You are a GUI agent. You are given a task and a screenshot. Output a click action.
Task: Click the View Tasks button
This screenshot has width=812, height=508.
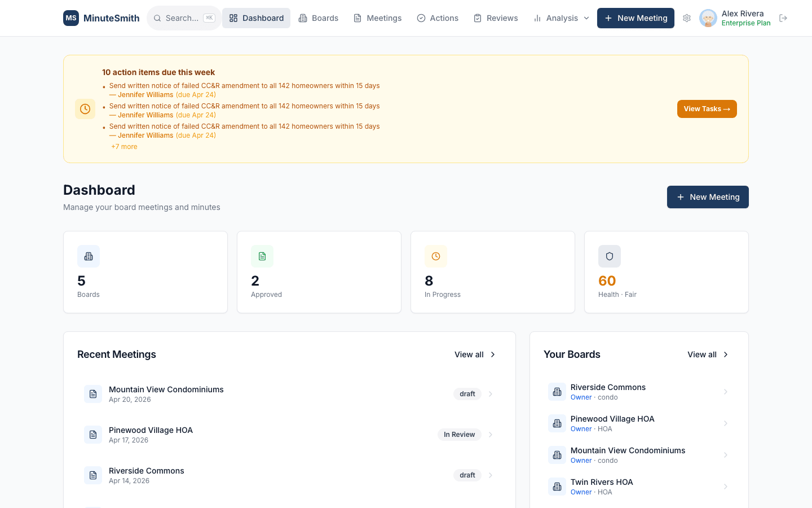707,108
